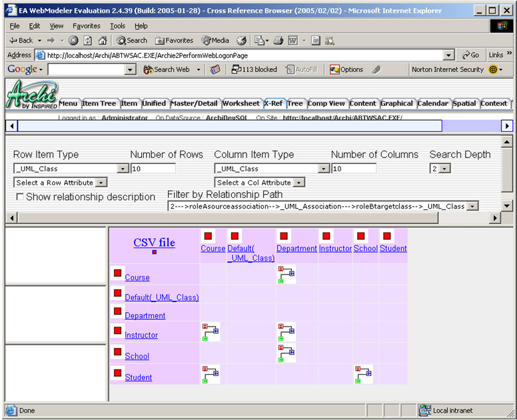Click the Department row link
The width and height of the screenshot is (517, 420).
click(x=145, y=316)
